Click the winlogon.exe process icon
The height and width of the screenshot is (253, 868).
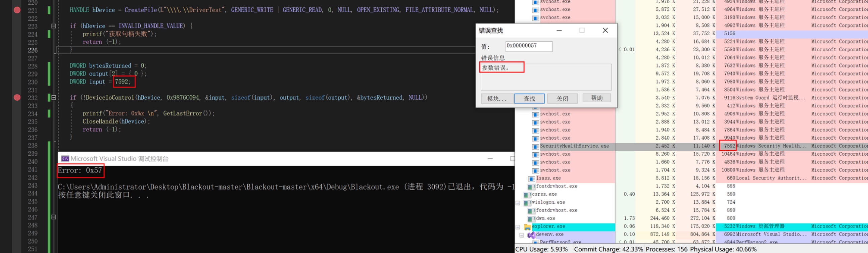[527, 202]
